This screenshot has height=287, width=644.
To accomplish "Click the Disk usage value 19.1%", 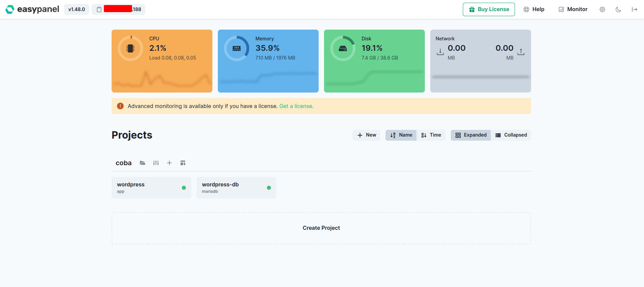I will pos(372,48).
